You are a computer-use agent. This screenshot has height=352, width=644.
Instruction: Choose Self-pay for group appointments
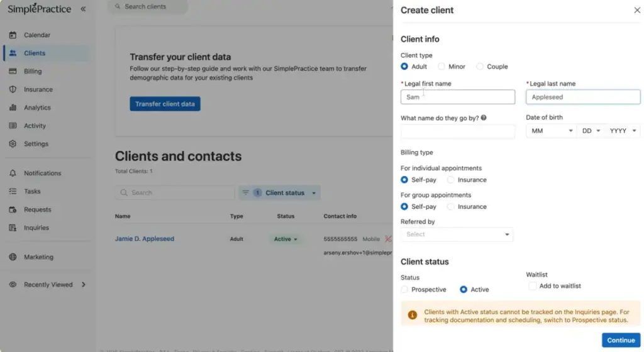(x=404, y=206)
